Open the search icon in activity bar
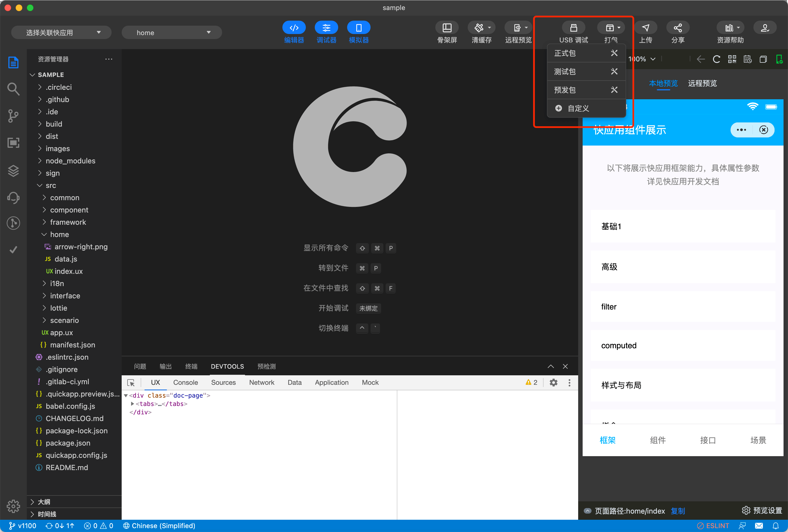The width and height of the screenshot is (788, 532). [13, 89]
